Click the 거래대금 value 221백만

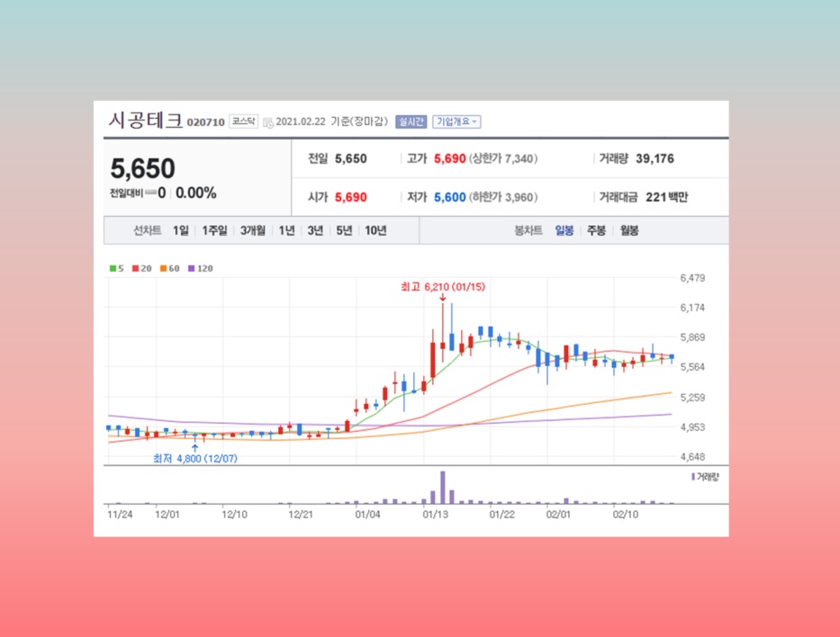(666, 198)
